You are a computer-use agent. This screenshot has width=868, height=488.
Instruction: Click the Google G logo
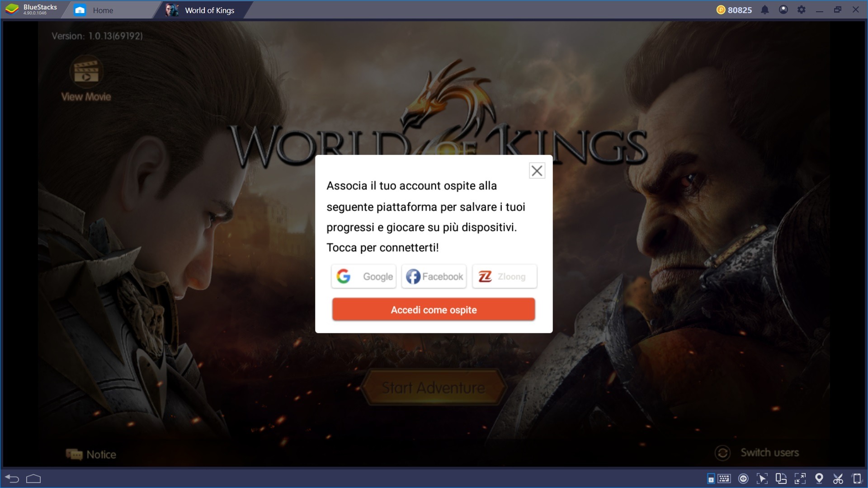pos(344,277)
